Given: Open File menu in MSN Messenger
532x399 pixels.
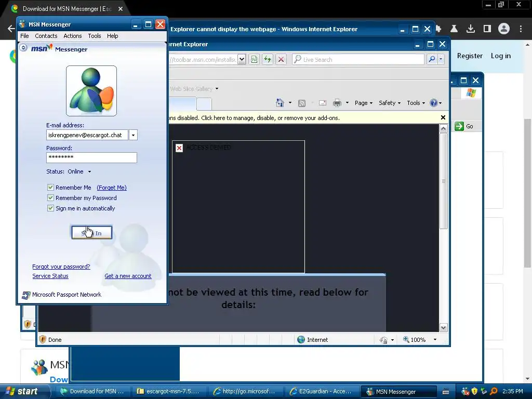Looking at the screenshot, I should point(24,36).
